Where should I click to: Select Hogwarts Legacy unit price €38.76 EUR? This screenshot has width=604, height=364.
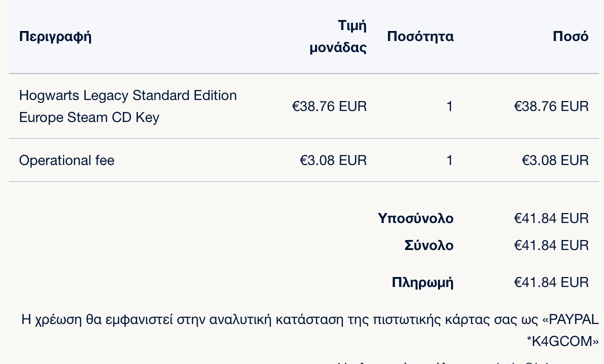click(x=329, y=106)
